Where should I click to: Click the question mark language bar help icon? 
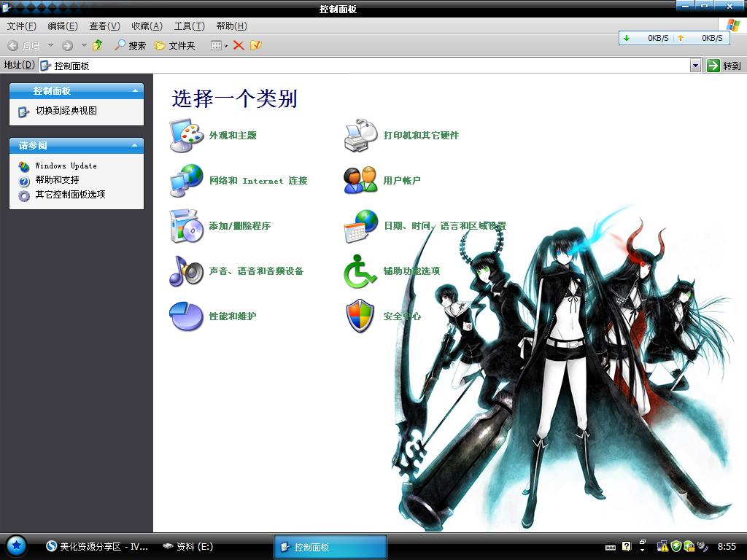pos(627,546)
